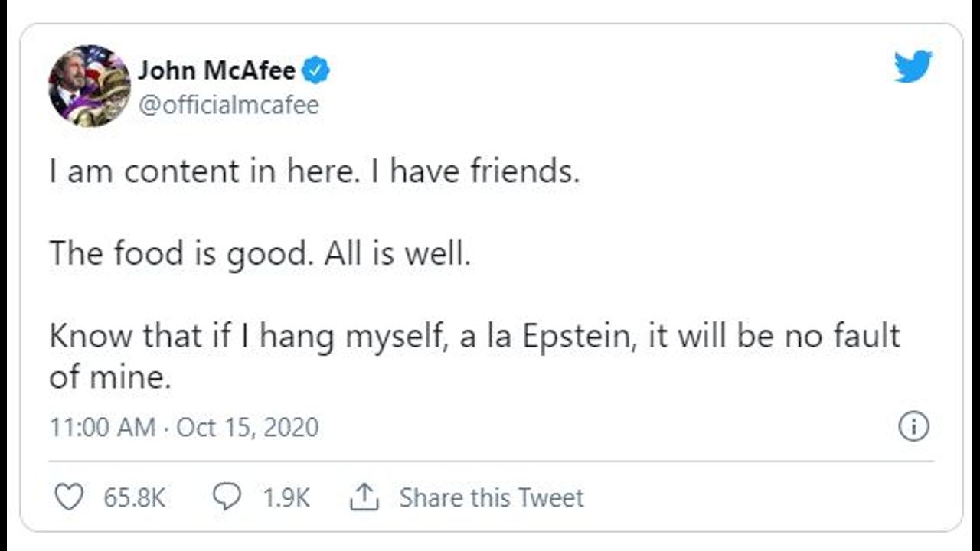
Task: Click the line "The food is good."
Action: click(x=181, y=254)
